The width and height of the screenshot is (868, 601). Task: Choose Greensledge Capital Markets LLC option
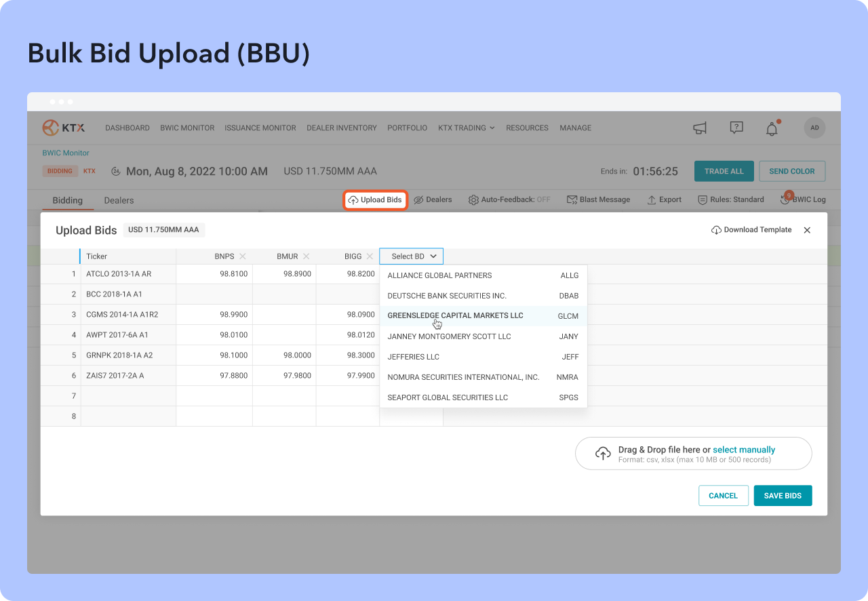[x=455, y=316]
